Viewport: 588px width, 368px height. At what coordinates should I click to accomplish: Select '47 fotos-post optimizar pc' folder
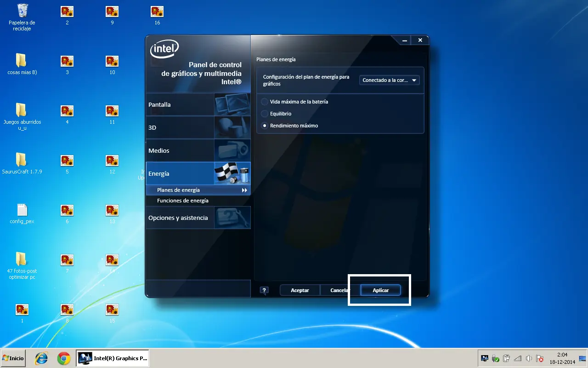(22, 266)
